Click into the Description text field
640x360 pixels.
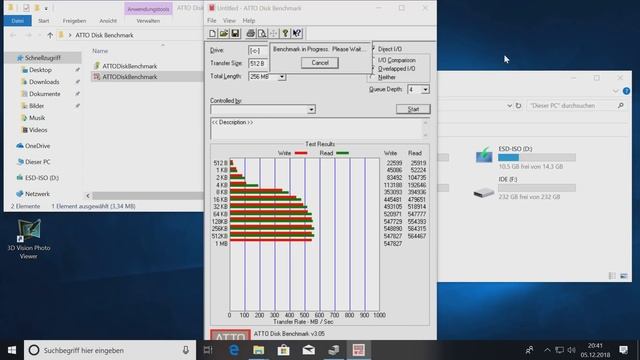click(316, 129)
